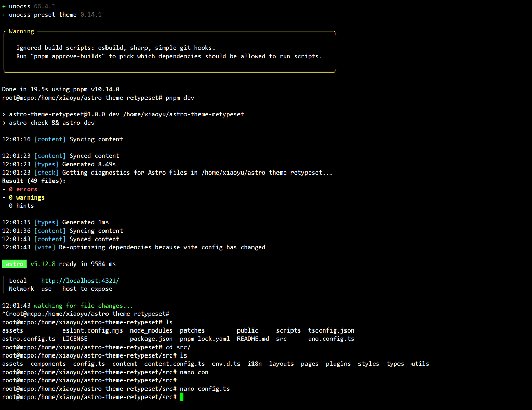The height and width of the screenshot is (410, 532).
Task: Select the patches directory name
Action: click(192, 330)
